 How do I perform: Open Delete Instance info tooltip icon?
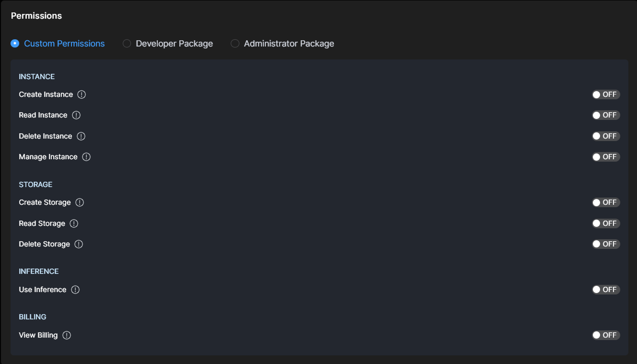[x=81, y=136]
